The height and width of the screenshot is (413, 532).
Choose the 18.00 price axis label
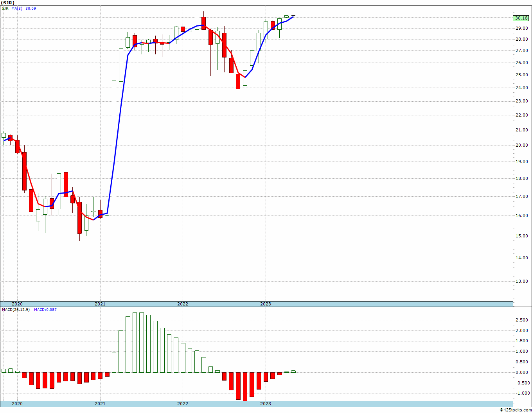tap(522, 179)
